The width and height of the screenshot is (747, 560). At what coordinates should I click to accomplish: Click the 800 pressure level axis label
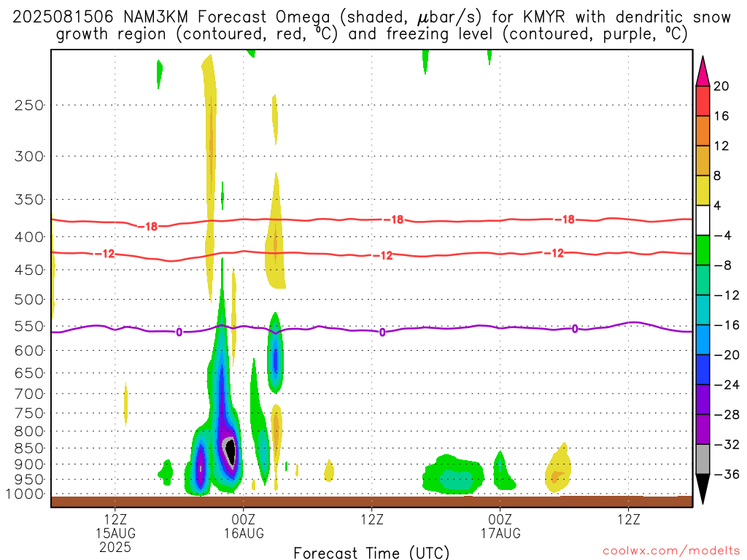click(x=29, y=432)
